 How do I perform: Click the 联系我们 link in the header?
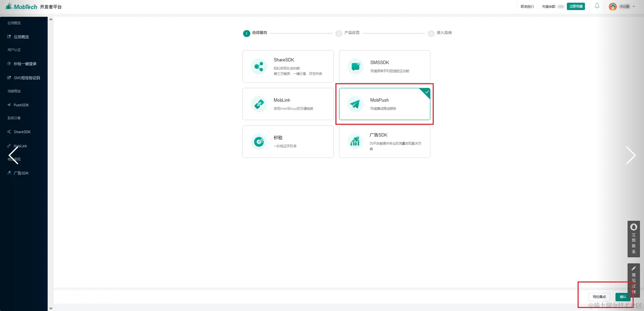coord(527,7)
